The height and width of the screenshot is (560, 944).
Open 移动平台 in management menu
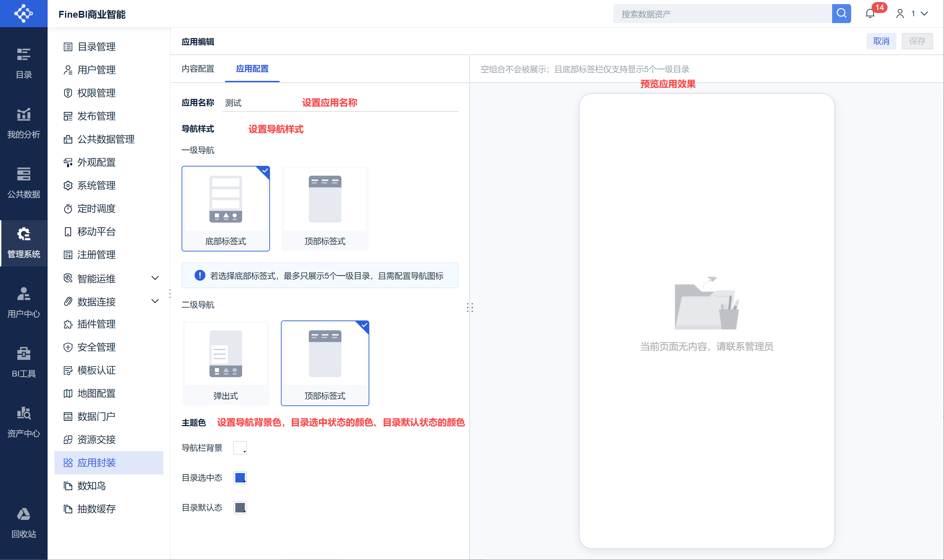(x=96, y=231)
